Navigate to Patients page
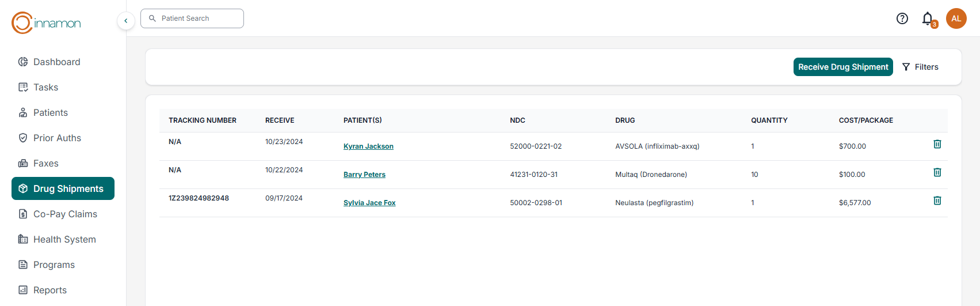This screenshot has width=980, height=306. pos(50,112)
